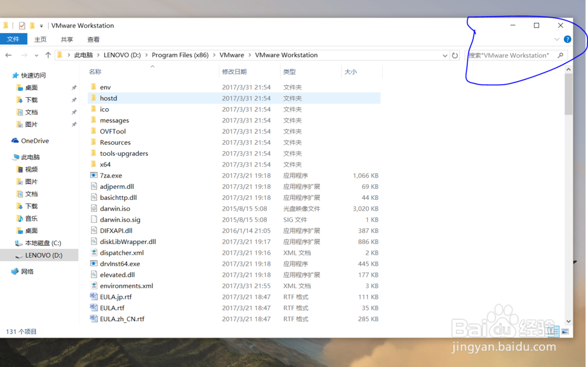Sort by the 类型 column header
Viewport: 588px width, 367px height.
(x=289, y=72)
